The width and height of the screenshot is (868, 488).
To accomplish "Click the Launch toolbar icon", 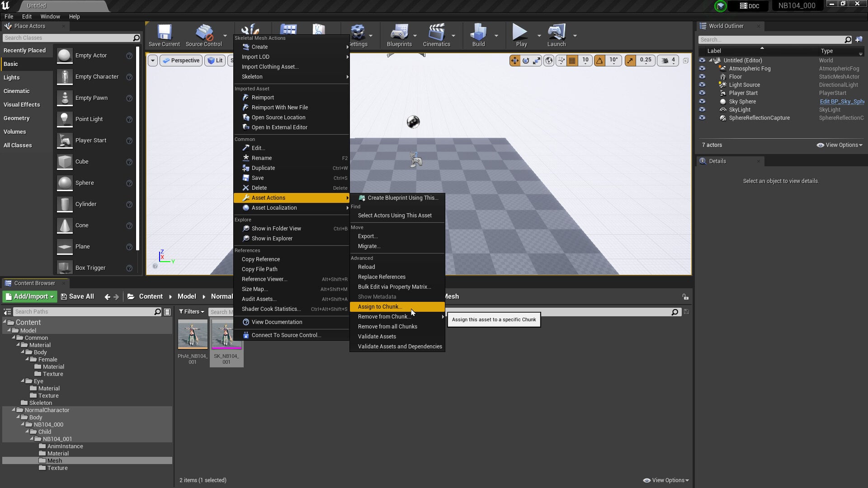I will (557, 36).
